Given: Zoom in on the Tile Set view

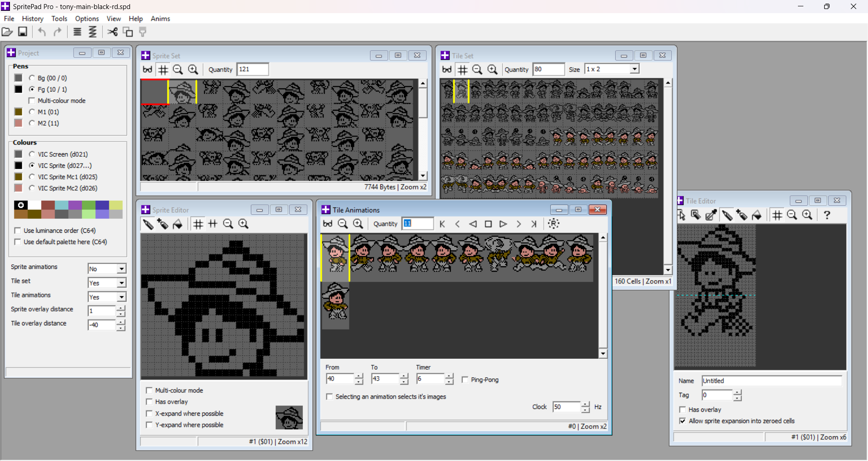Looking at the screenshot, I should tap(492, 70).
